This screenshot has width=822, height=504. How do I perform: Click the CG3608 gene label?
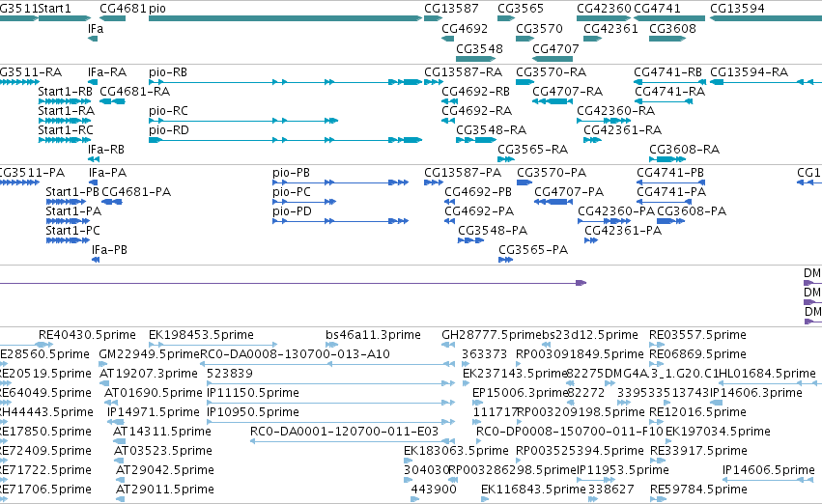coord(672,28)
